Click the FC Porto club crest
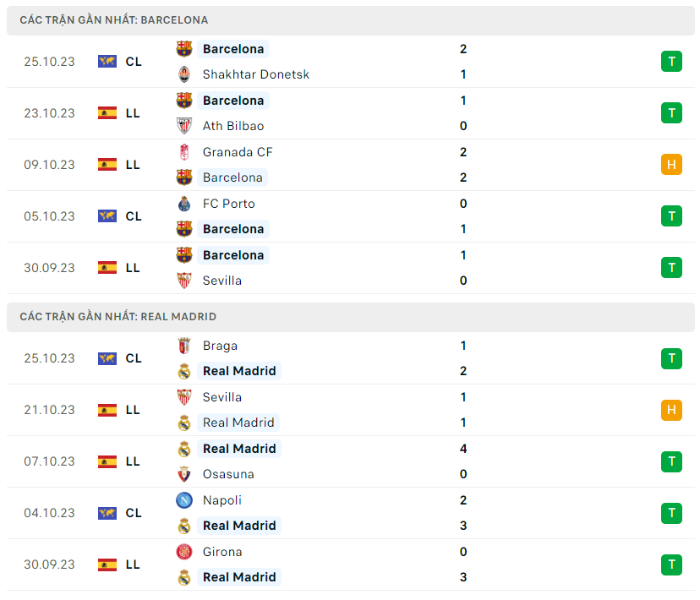The image size is (700, 600). pyautogui.click(x=184, y=204)
